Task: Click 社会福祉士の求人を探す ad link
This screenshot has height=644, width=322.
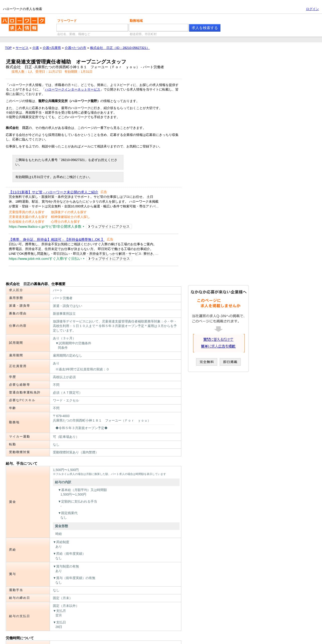Action: 27,222
